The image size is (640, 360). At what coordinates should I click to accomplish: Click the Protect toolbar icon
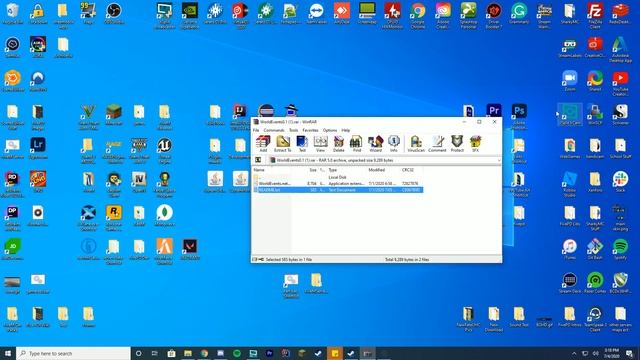pyautogui.click(x=457, y=144)
